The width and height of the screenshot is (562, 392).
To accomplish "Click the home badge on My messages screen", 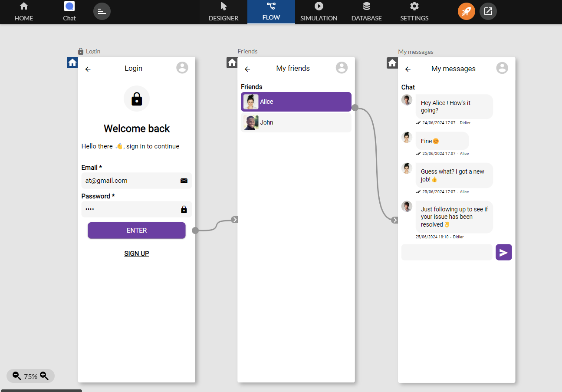I will point(392,63).
